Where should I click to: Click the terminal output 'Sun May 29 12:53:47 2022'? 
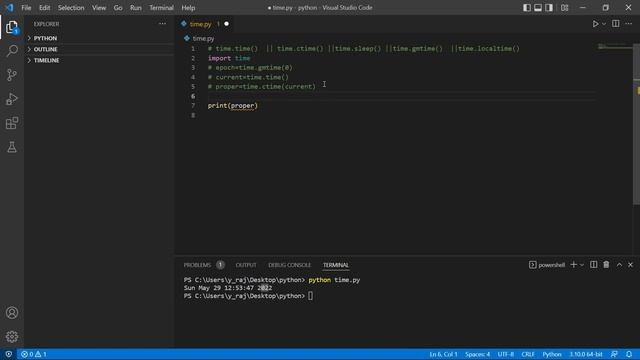[228, 288]
